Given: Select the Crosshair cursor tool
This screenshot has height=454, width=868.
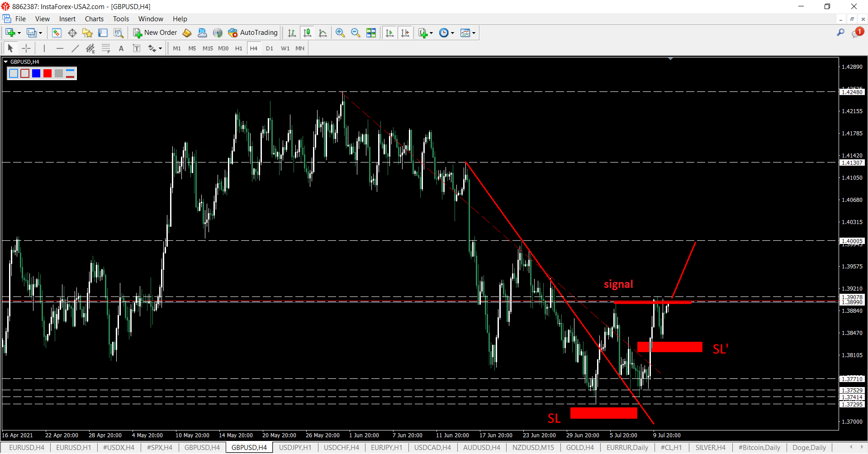Looking at the screenshot, I should pos(26,48).
